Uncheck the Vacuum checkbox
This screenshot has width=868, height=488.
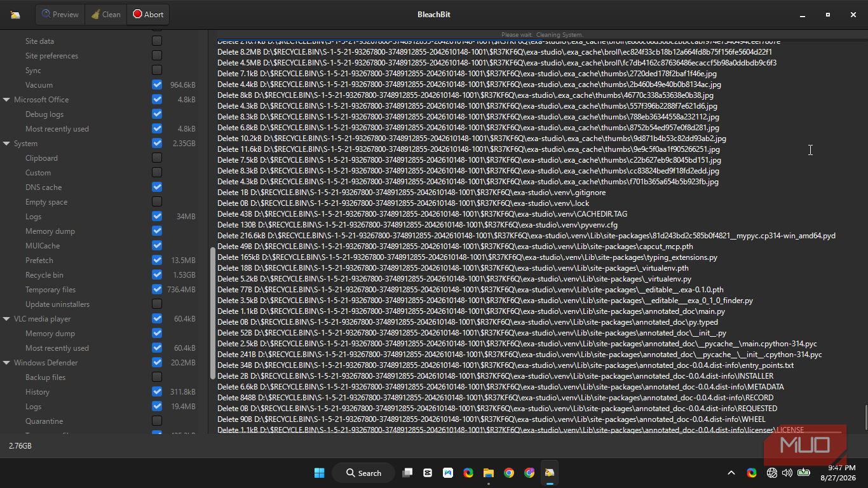click(157, 85)
